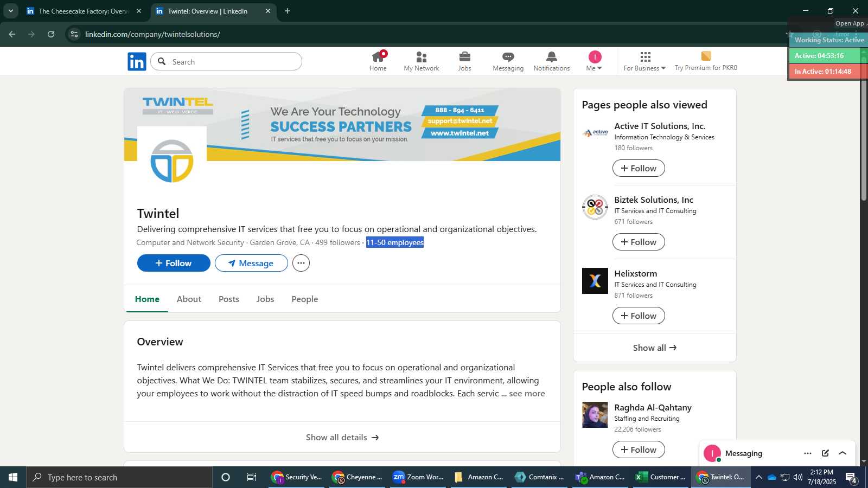Click Active IT Solutions logo thumbnail

(595, 133)
